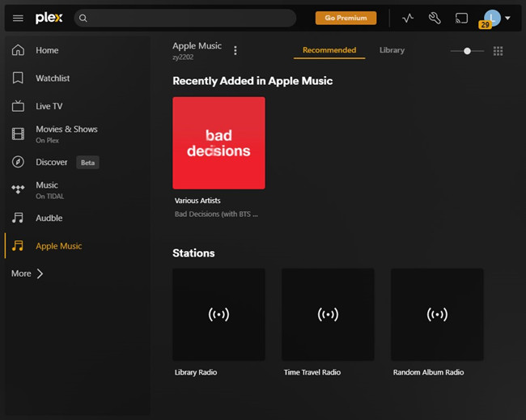Click the Go Premium button
Screen dimensions: 526x420
tap(346, 18)
